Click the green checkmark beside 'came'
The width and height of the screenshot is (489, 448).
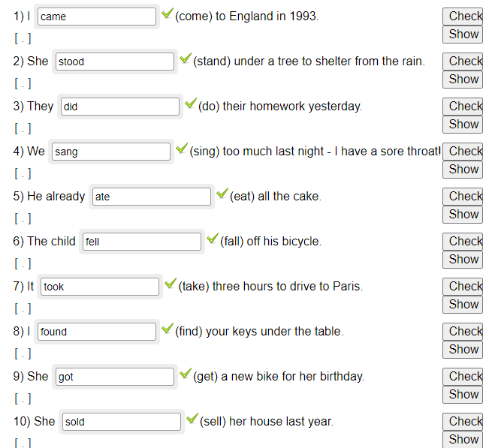(167, 14)
